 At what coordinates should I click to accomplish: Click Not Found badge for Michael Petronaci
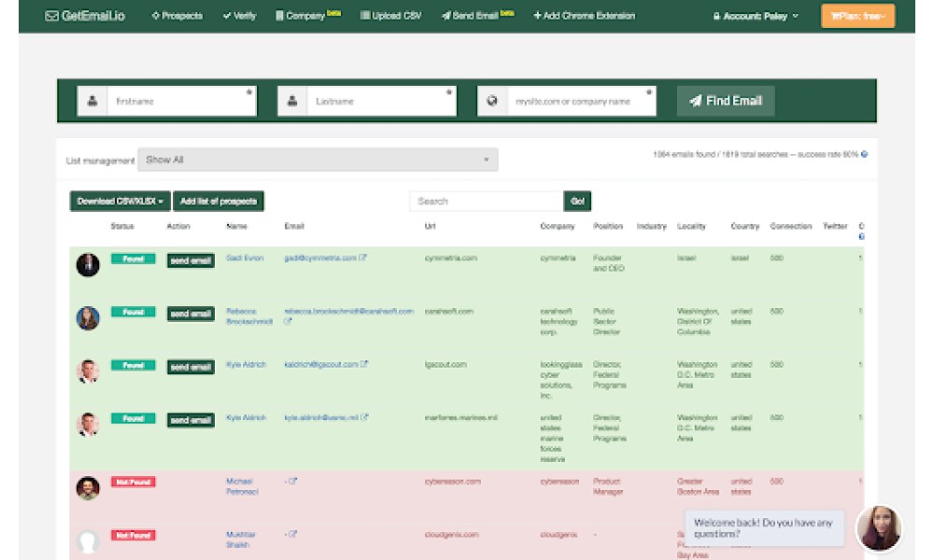[x=133, y=482]
